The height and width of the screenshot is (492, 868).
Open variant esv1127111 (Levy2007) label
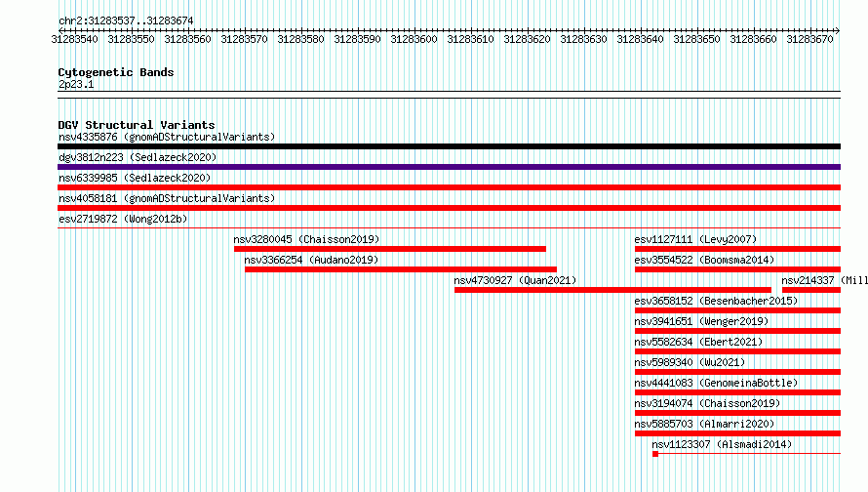pyautogui.click(x=695, y=239)
